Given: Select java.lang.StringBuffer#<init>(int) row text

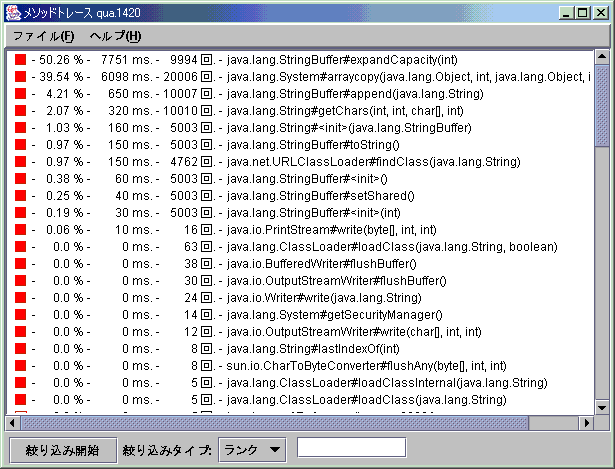Looking at the screenshot, I should [x=314, y=213].
